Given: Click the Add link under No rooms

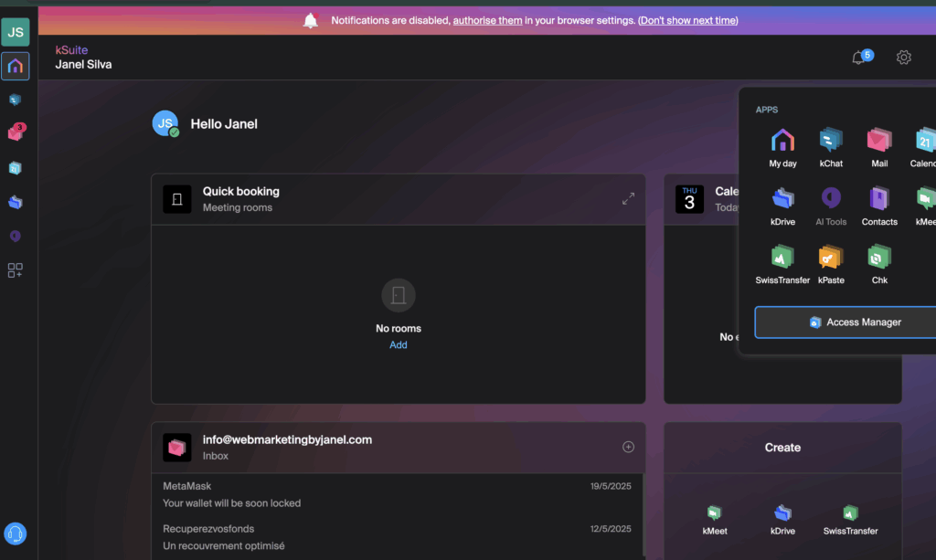Looking at the screenshot, I should click(399, 344).
